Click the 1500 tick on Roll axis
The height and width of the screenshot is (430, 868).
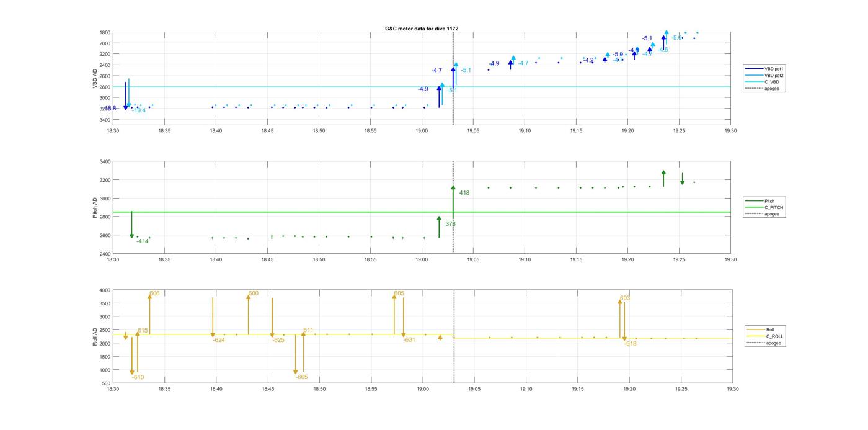click(105, 357)
